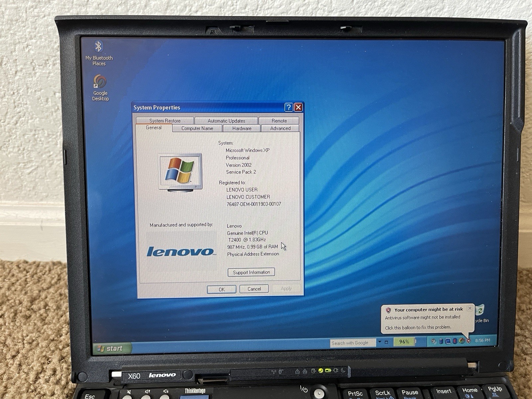Switch to the System Restore tab
The width and height of the screenshot is (532, 399).
pos(165,121)
